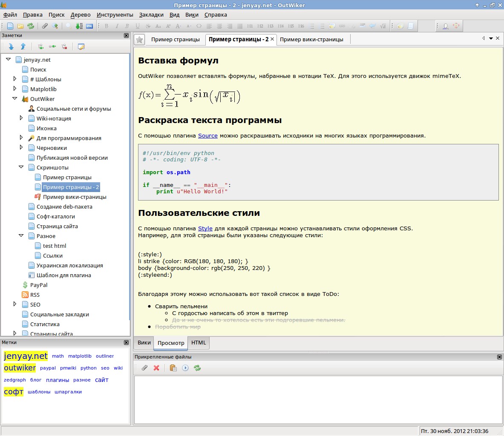Viewport: 504px width, 436px height.
Task: Click the new page icon in main toolbar
Action: 10,26
